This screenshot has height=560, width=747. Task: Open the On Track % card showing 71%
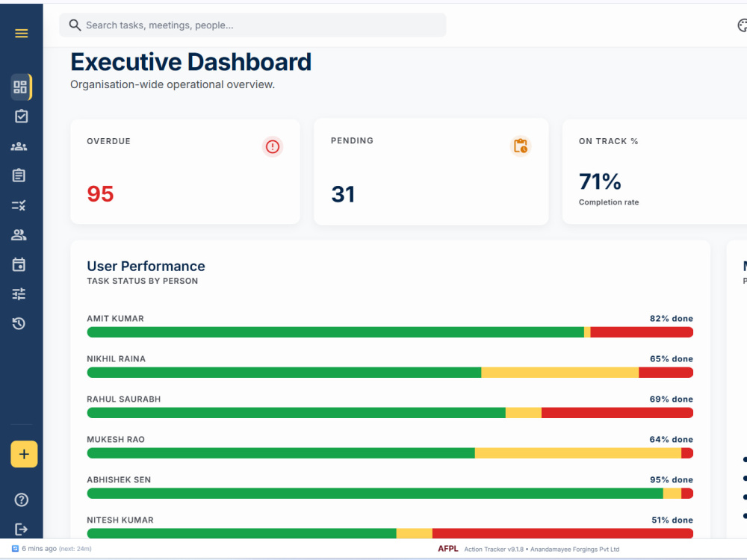654,172
